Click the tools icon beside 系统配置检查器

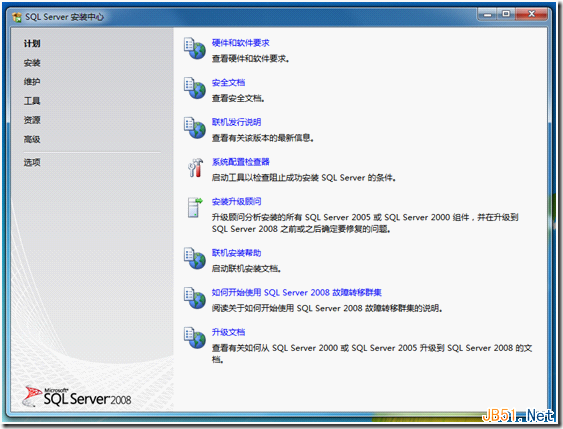[x=196, y=168]
